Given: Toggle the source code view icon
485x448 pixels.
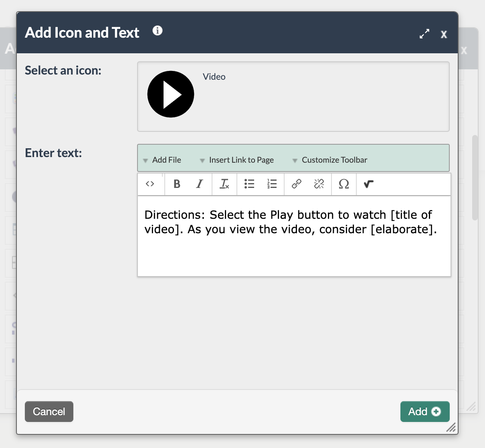Looking at the screenshot, I should (x=150, y=184).
